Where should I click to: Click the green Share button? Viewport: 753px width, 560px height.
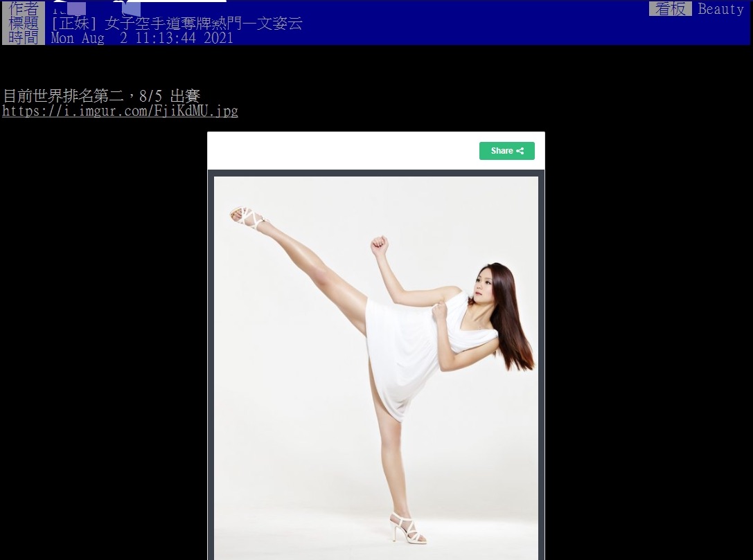click(506, 151)
